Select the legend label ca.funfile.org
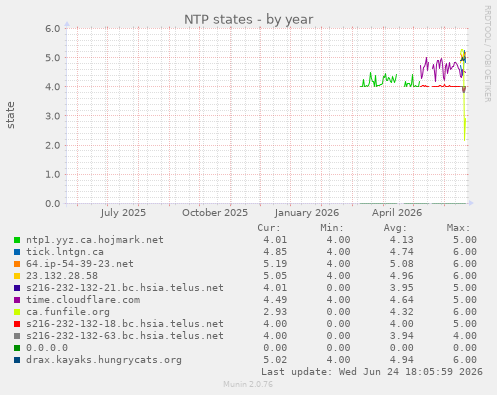 click(68, 312)
